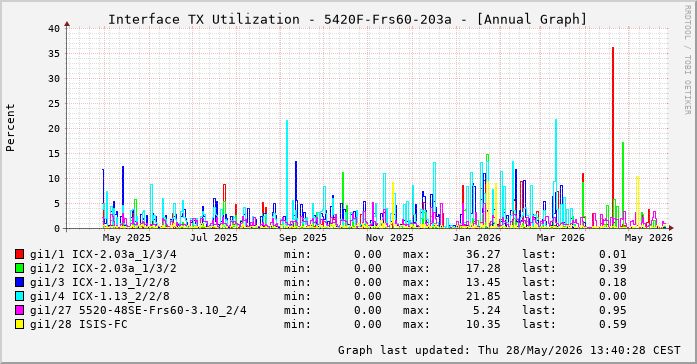697x364 pixels.
Task: Click the green gi1/2 legend color swatch
Action: click(x=19, y=268)
